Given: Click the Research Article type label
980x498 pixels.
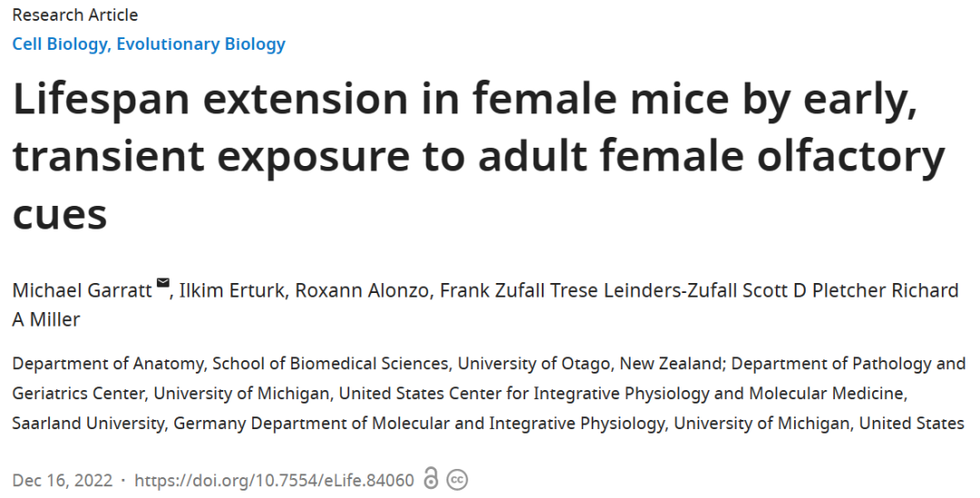Looking at the screenshot, I should click(75, 15).
